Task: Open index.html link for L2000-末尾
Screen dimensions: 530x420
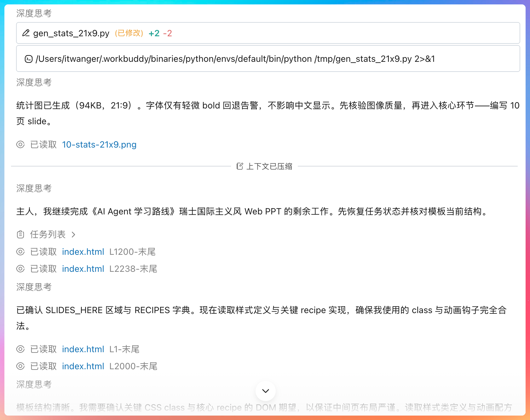Action: pos(83,366)
